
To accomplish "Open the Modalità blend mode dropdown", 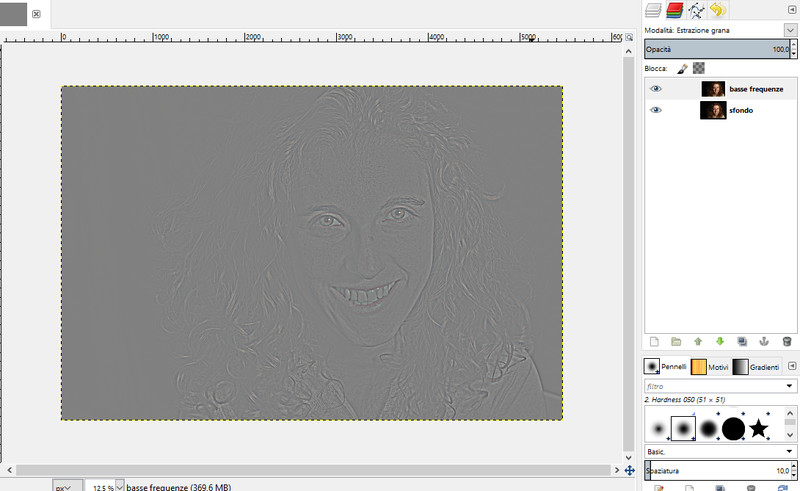I will (x=790, y=31).
